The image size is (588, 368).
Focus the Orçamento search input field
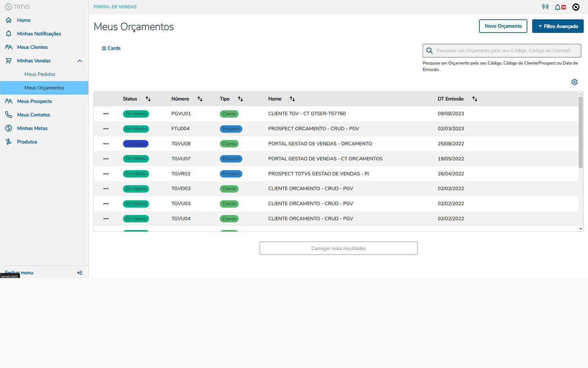(x=506, y=51)
